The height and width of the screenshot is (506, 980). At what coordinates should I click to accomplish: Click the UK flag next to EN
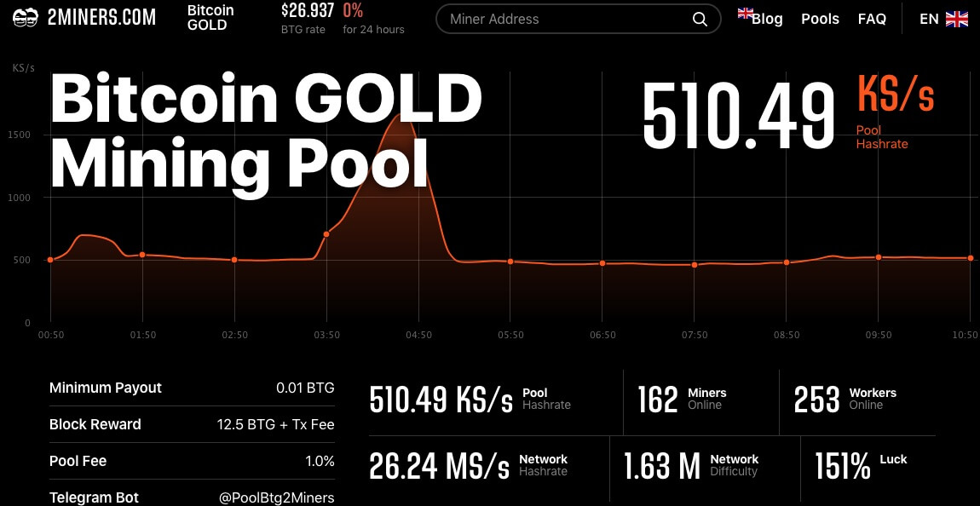(x=956, y=19)
